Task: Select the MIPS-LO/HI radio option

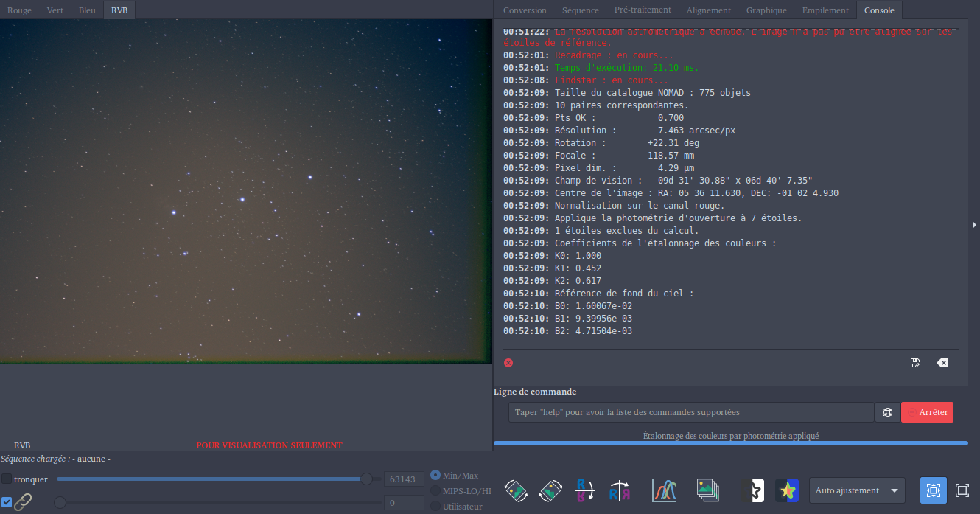Action: tap(435, 491)
